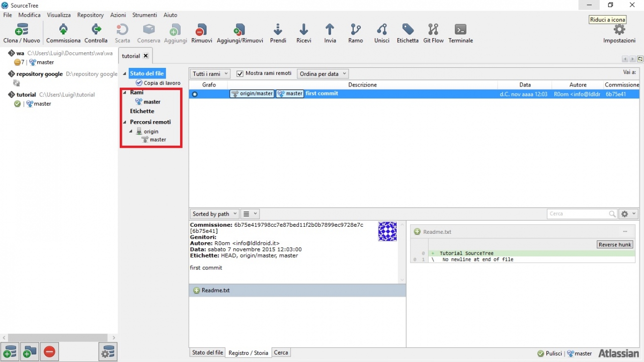Click the add repository icon at bottom-left
The height and width of the screenshot is (362, 644).
pyautogui.click(x=10, y=351)
